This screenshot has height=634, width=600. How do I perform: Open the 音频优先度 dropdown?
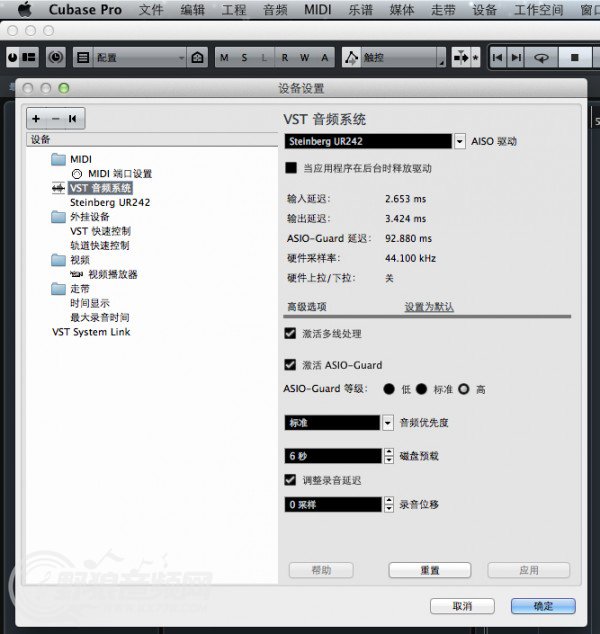pyautogui.click(x=388, y=423)
